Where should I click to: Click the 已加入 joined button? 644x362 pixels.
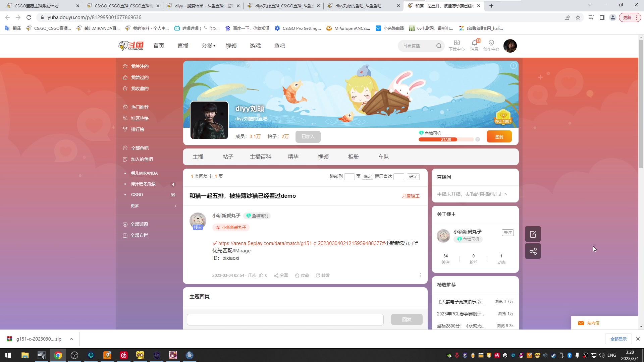pos(308,137)
